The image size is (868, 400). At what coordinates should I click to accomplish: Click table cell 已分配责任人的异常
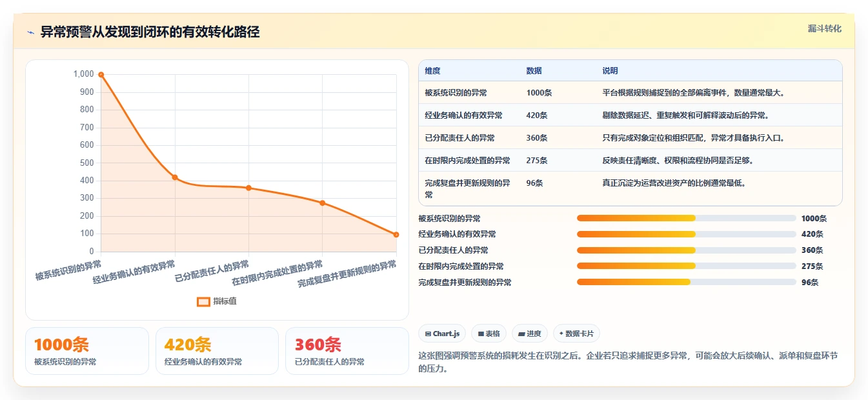[x=459, y=138]
